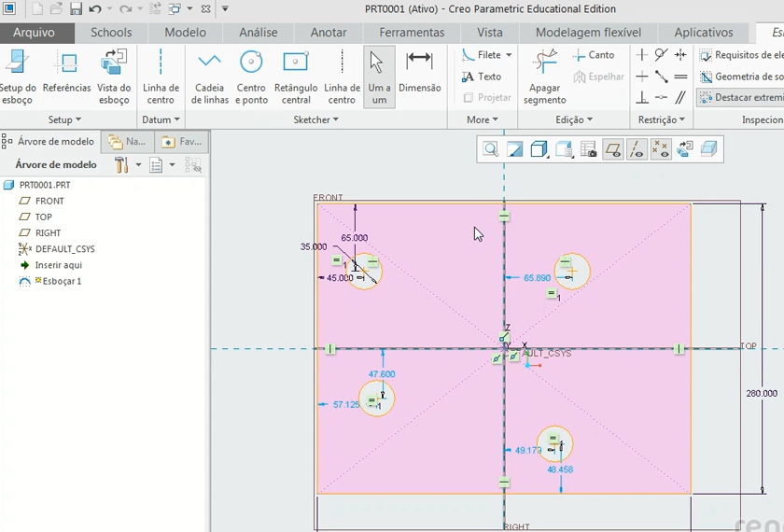Click the Vista do esboço icon
The width and height of the screenshot is (784, 532).
114,77
